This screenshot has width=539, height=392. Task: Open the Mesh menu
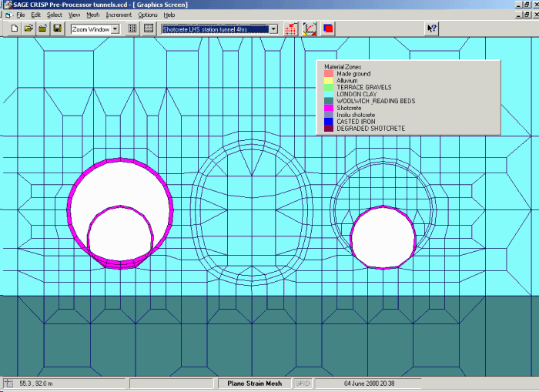coord(93,15)
